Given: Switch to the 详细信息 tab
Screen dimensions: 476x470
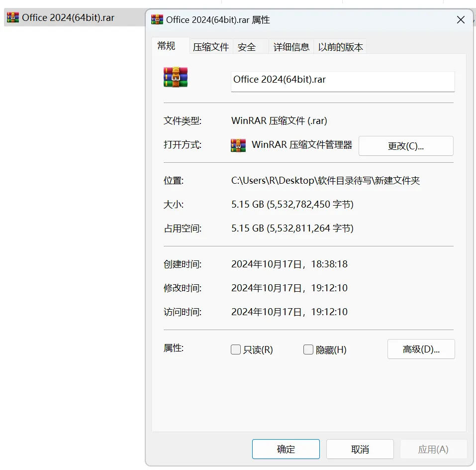Looking at the screenshot, I should pos(291,47).
